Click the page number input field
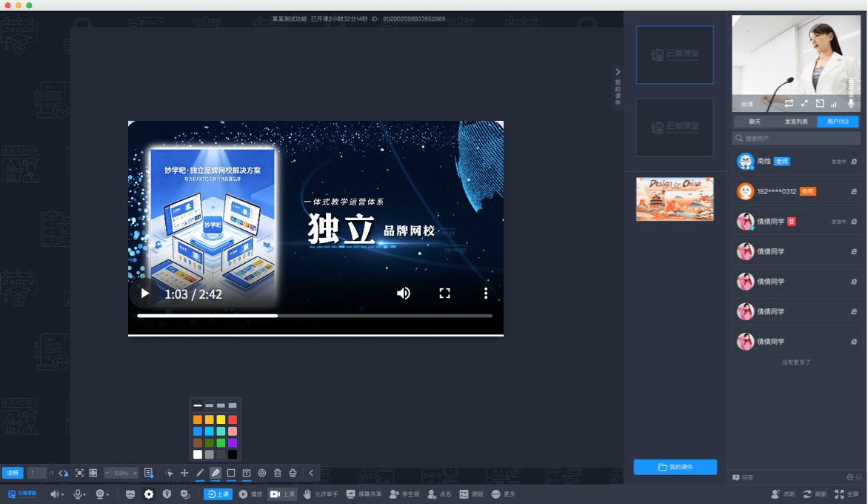Image resolution: width=868 pixels, height=504 pixels. tap(36, 473)
